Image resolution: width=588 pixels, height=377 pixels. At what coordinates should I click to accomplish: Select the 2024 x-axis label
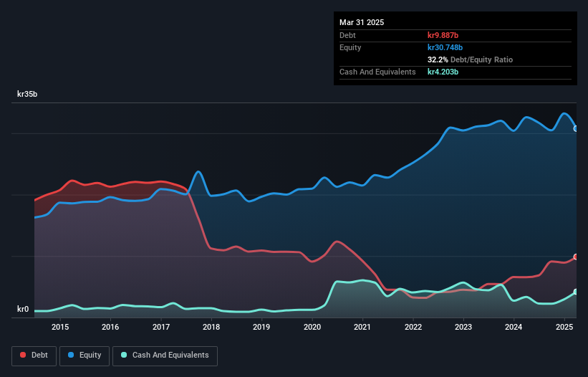coord(514,327)
